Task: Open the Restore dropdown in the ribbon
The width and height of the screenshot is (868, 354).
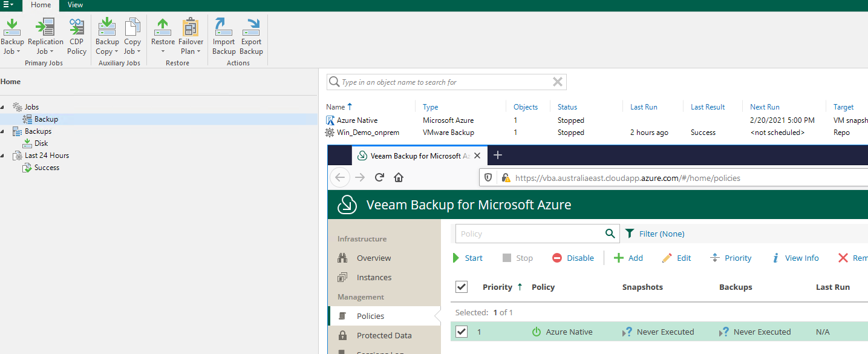Action: click(163, 51)
